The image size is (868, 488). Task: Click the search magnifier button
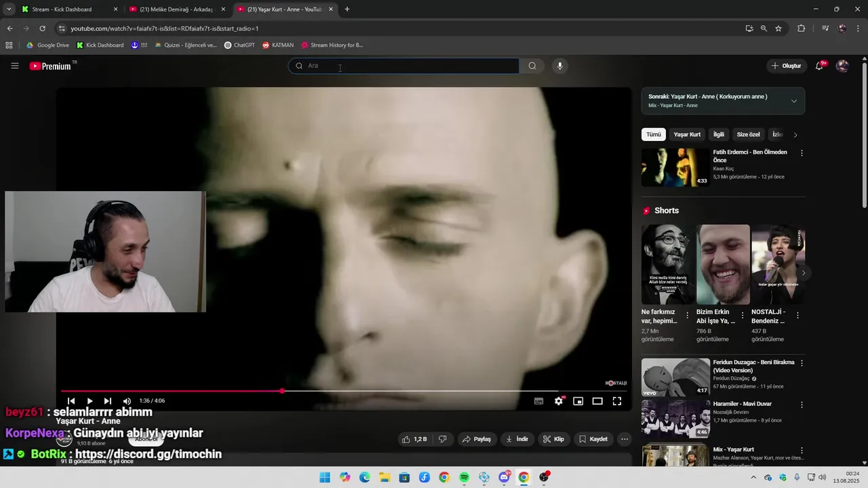(x=532, y=66)
